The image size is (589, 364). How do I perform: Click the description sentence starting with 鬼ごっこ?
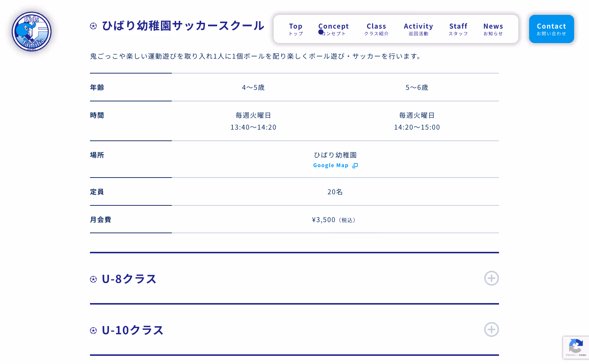point(256,56)
